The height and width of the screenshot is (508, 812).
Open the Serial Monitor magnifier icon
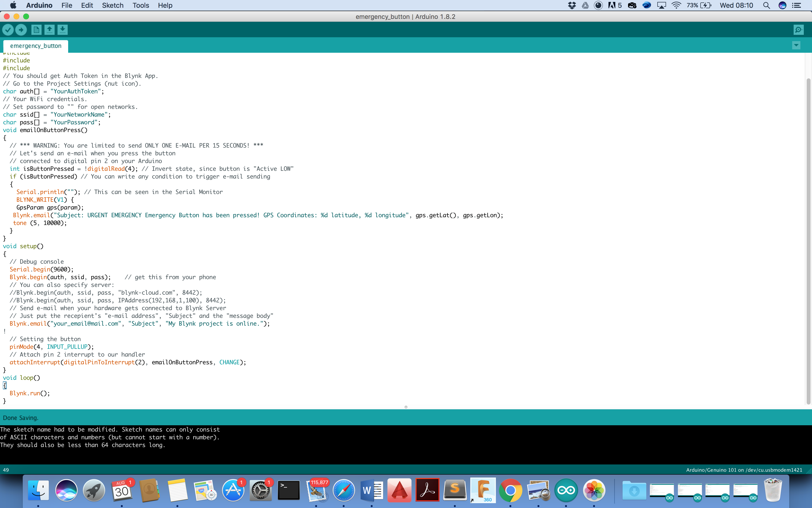[x=798, y=30]
